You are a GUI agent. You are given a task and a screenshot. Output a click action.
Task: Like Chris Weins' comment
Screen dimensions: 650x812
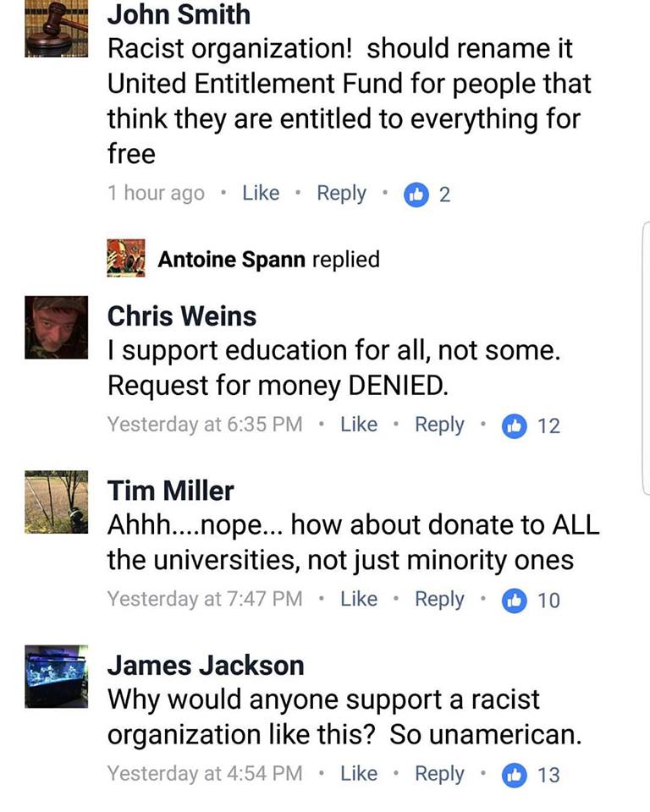coord(359,425)
